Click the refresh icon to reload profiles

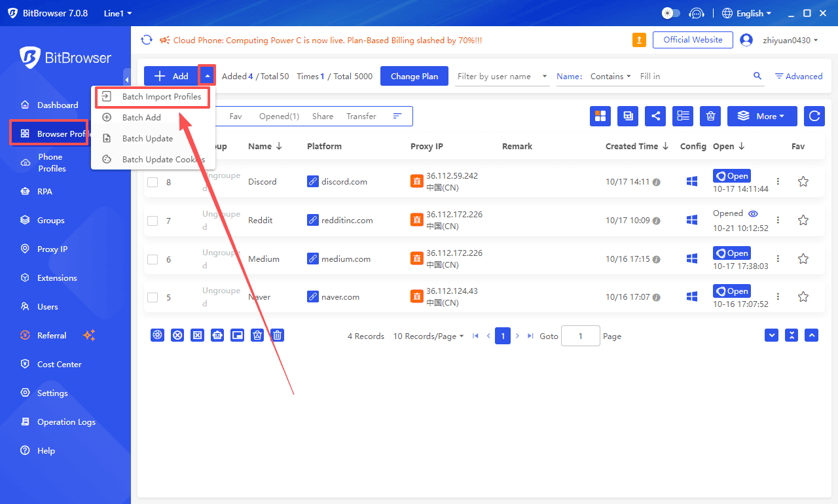pyautogui.click(x=814, y=116)
